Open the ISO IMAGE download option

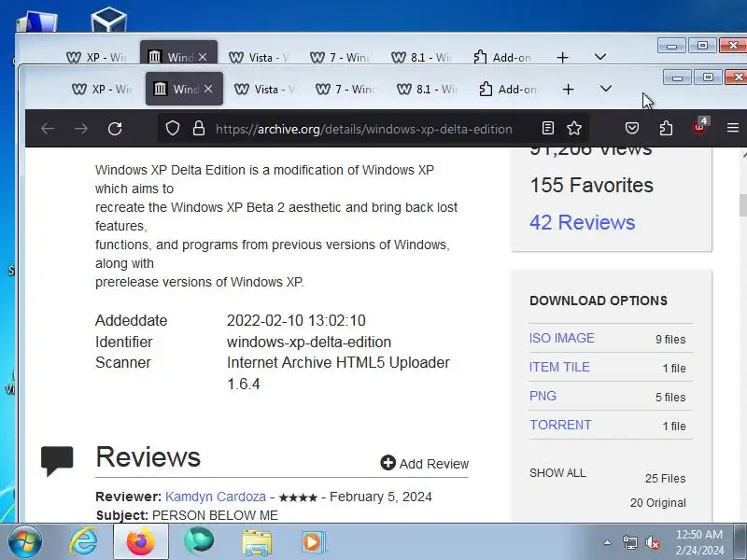[x=562, y=338]
